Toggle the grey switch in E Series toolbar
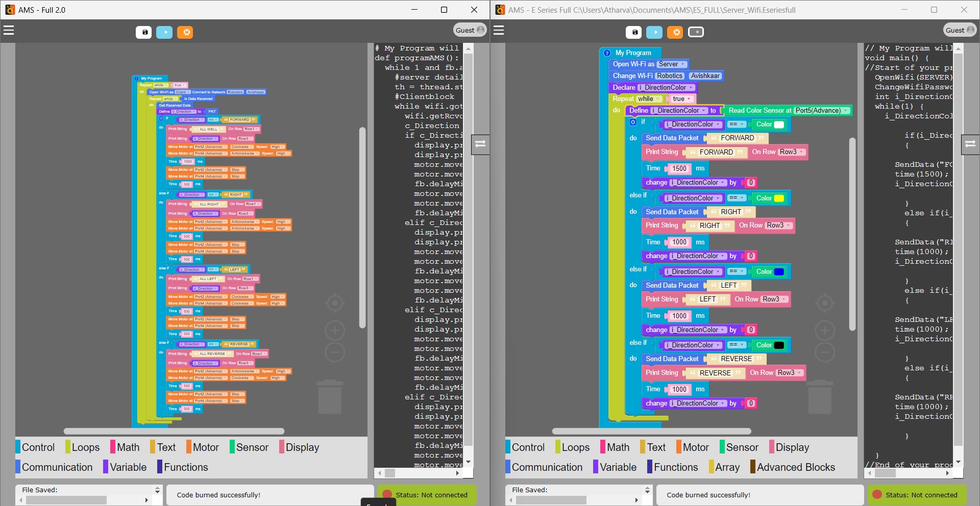Screen dimensions: 980x506 coord(696,32)
